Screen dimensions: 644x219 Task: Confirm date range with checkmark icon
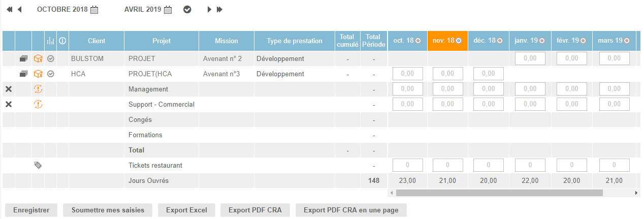187,10
